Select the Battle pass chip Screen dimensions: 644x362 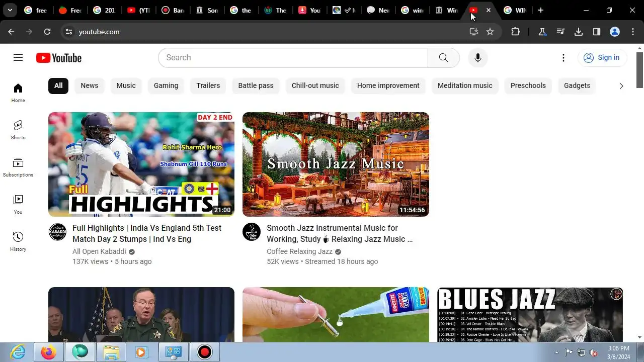[256, 85]
